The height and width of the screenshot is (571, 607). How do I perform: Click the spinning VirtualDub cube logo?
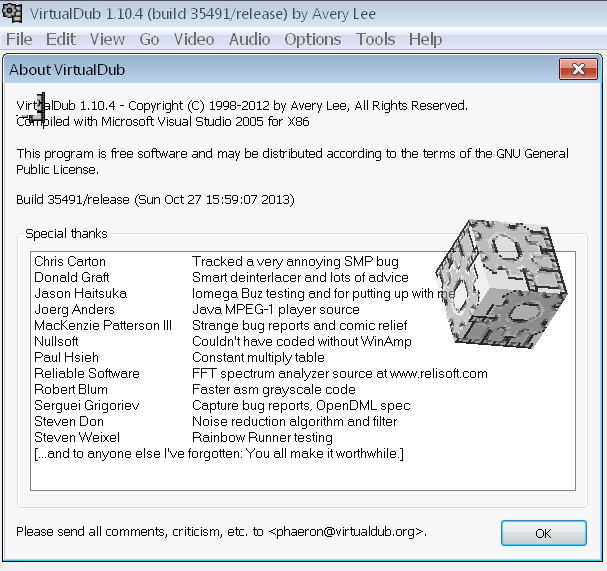click(502, 284)
